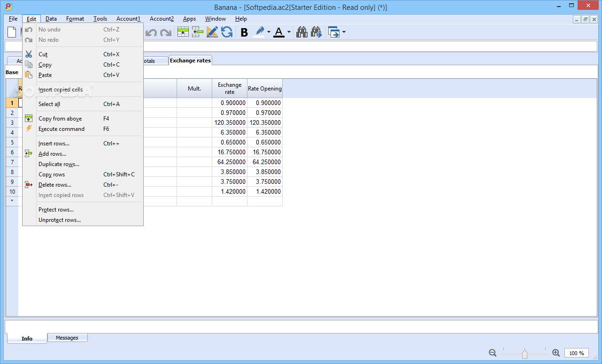The image size is (602, 364).
Task: Open the Data menu
Action: (51, 19)
